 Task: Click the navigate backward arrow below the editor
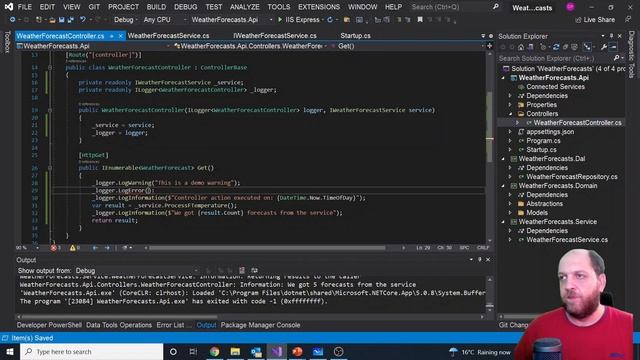pyautogui.click(x=95, y=248)
